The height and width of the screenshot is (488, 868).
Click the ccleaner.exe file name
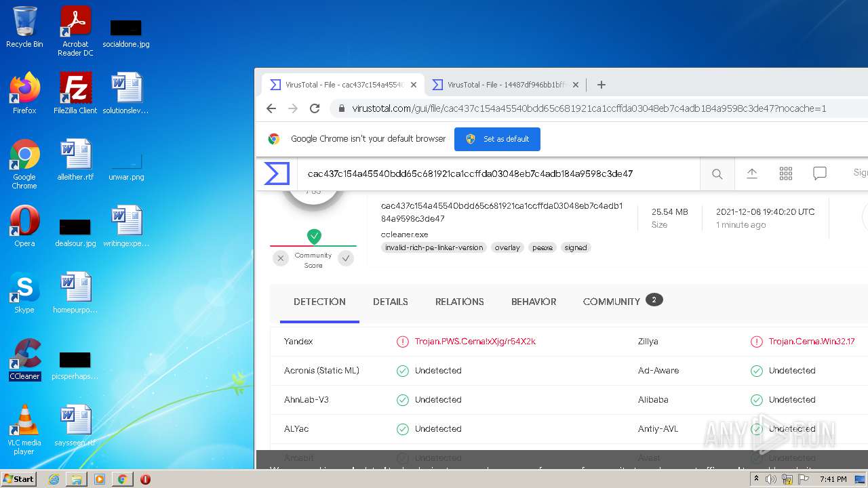405,235
